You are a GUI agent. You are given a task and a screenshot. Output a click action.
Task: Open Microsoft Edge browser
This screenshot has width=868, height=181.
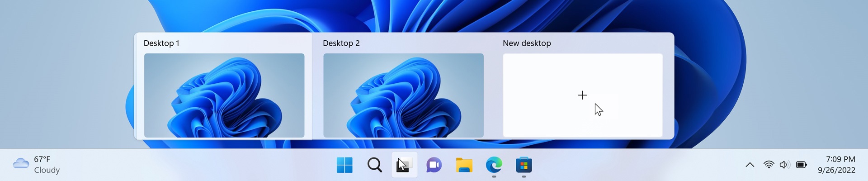[x=494, y=165]
